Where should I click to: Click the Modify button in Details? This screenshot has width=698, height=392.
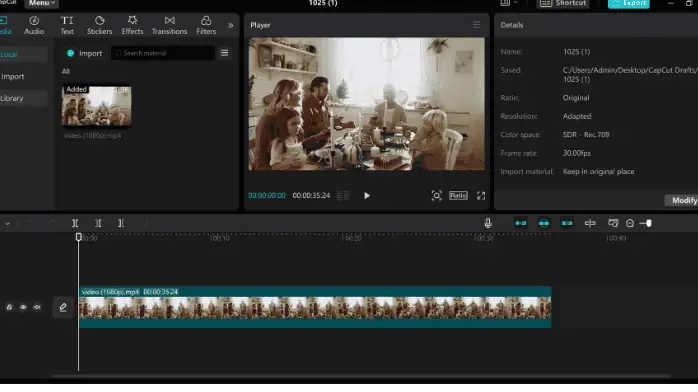click(682, 201)
